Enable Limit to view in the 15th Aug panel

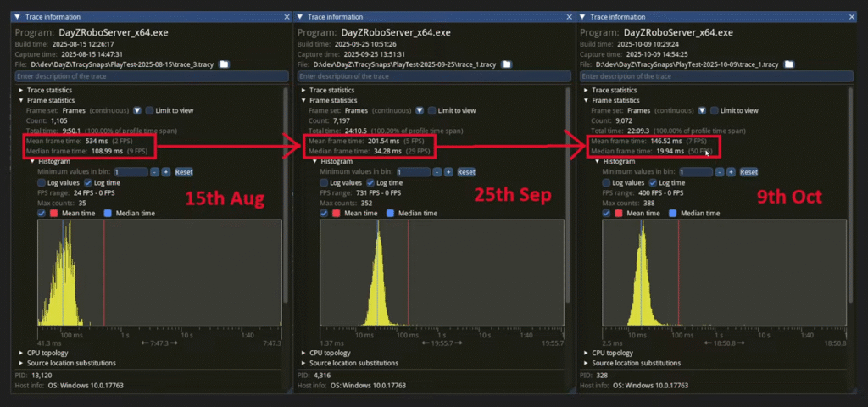point(150,111)
